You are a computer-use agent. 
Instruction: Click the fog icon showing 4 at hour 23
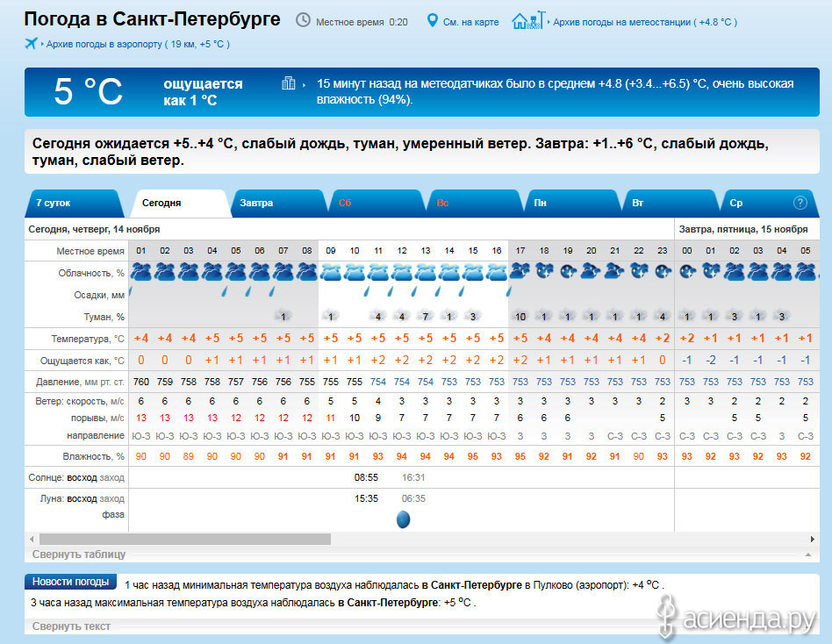(663, 316)
